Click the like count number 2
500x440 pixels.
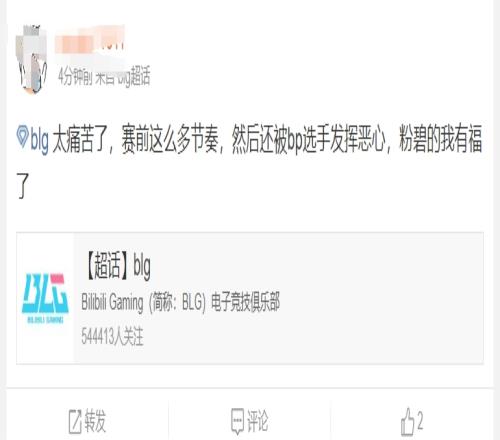[x=420, y=421]
